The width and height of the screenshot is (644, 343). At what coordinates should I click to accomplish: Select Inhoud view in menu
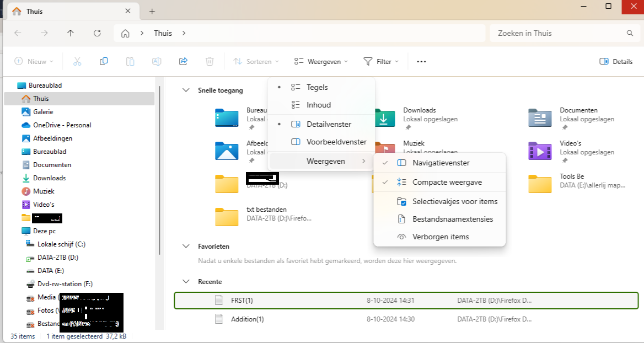(318, 105)
